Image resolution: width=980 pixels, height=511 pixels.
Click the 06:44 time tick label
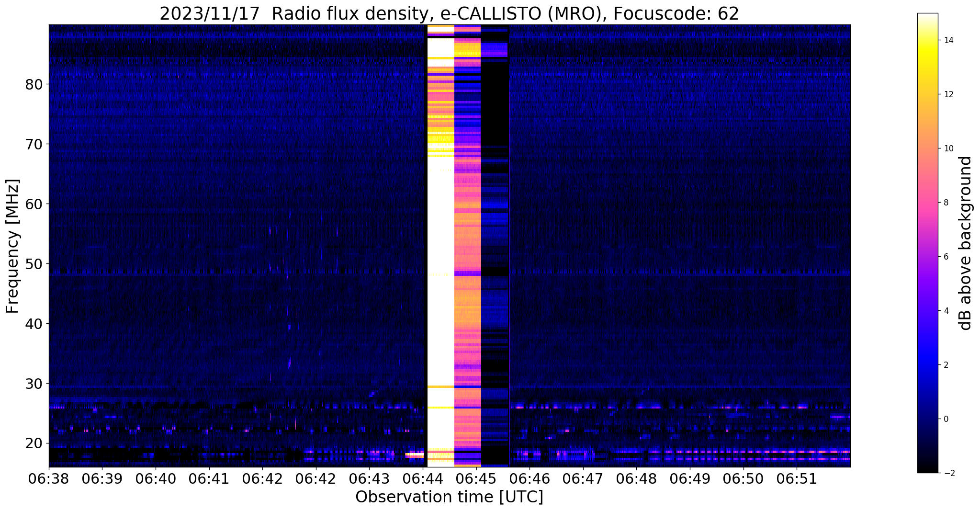[423, 478]
